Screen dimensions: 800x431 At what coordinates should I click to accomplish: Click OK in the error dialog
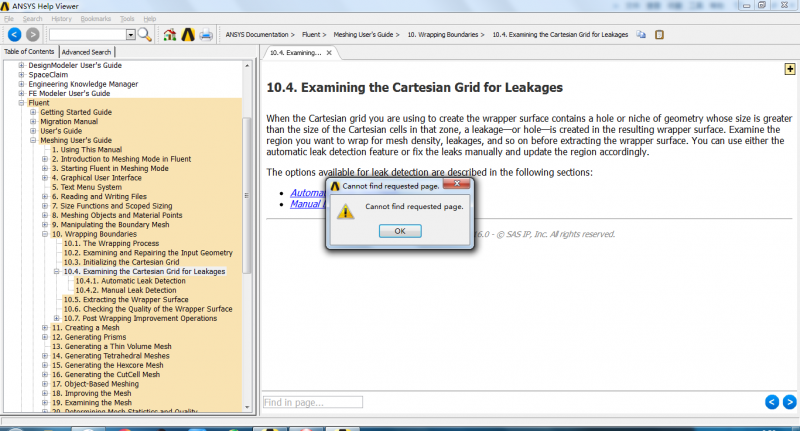click(x=400, y=231)
